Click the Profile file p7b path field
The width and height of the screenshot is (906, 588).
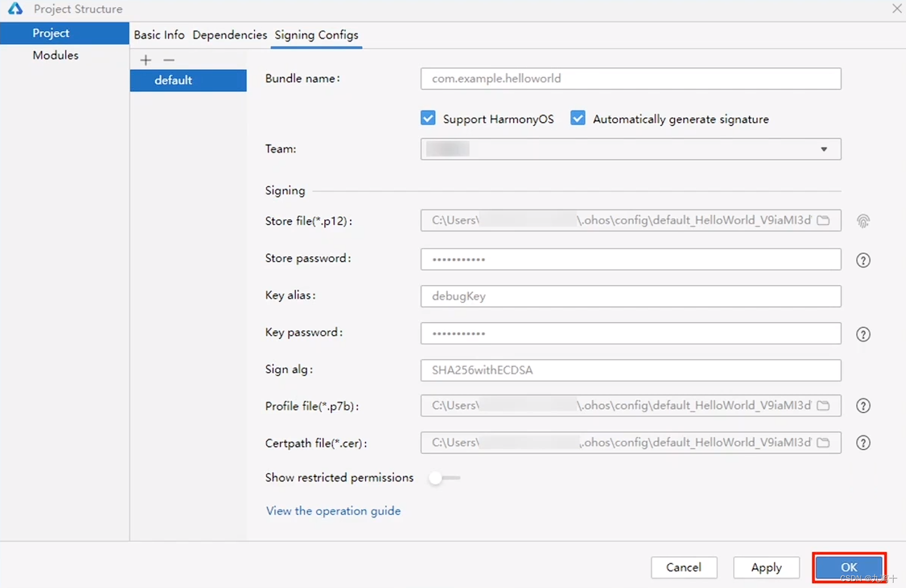(631, 406)
